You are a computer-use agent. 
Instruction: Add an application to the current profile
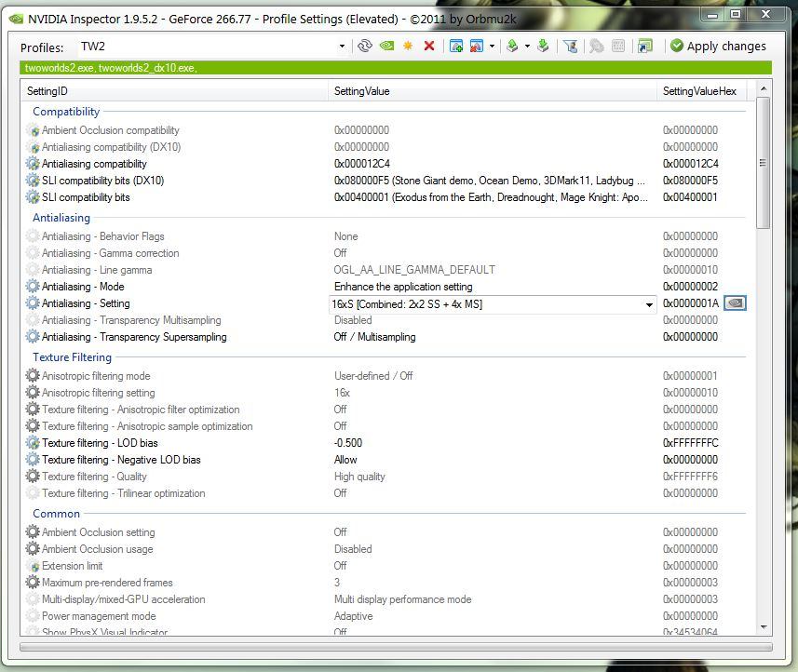(456, 47)
